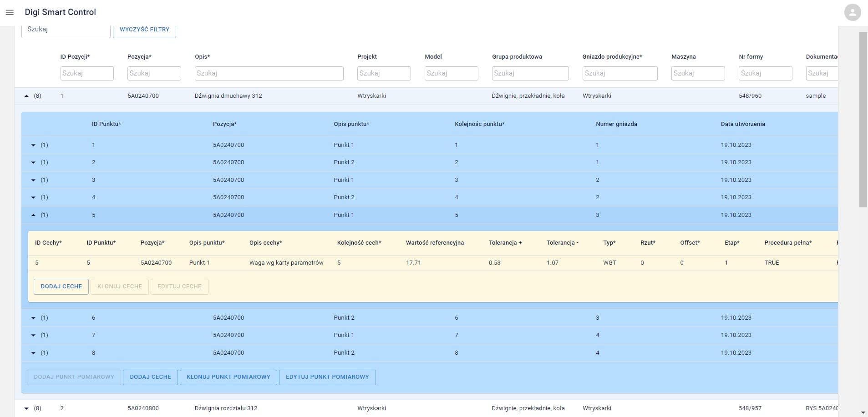Click DODAJ CECHE in yellow panel
This screenshot has width=868, height=417.
[61, 286]
